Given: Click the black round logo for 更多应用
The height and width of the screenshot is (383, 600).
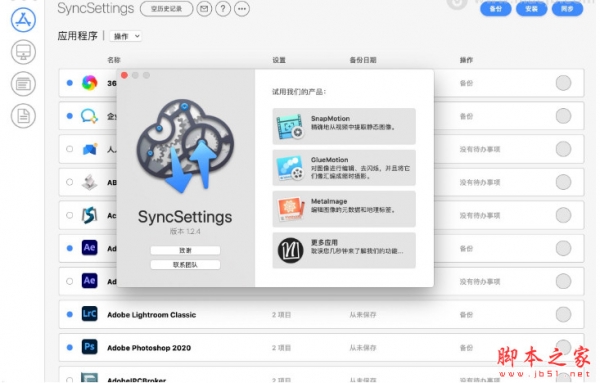Looking at the screenshot, I should click(x=290, y=251).
